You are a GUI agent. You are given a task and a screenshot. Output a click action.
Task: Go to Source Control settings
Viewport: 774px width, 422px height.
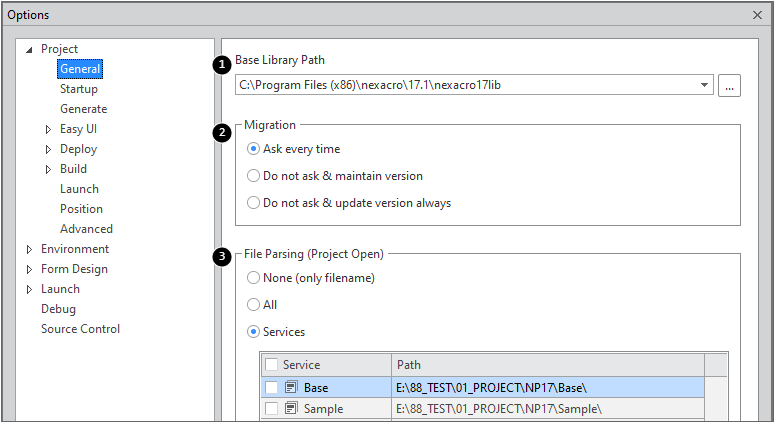80,329
